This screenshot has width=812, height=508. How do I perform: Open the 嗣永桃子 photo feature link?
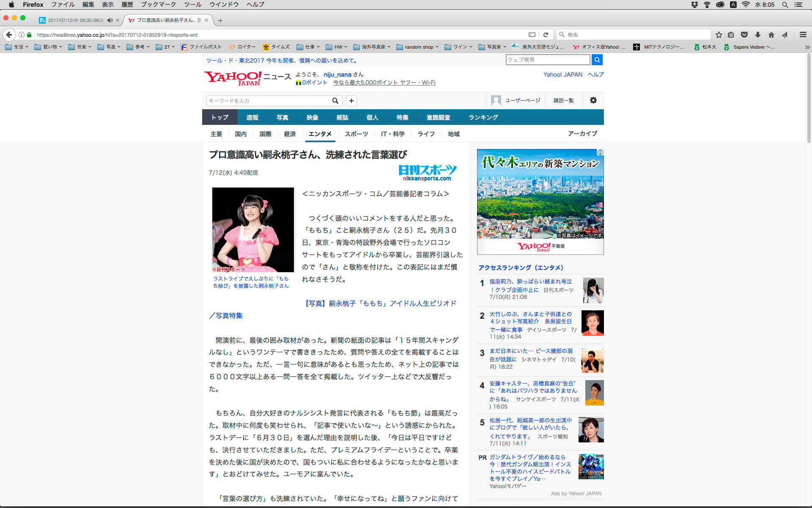click(380, 304)
